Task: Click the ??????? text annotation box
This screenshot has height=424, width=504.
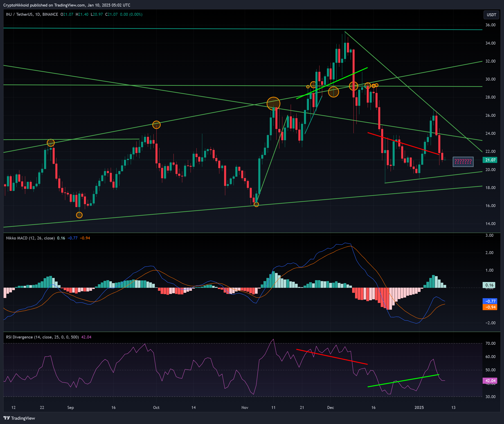Action: 463,162
